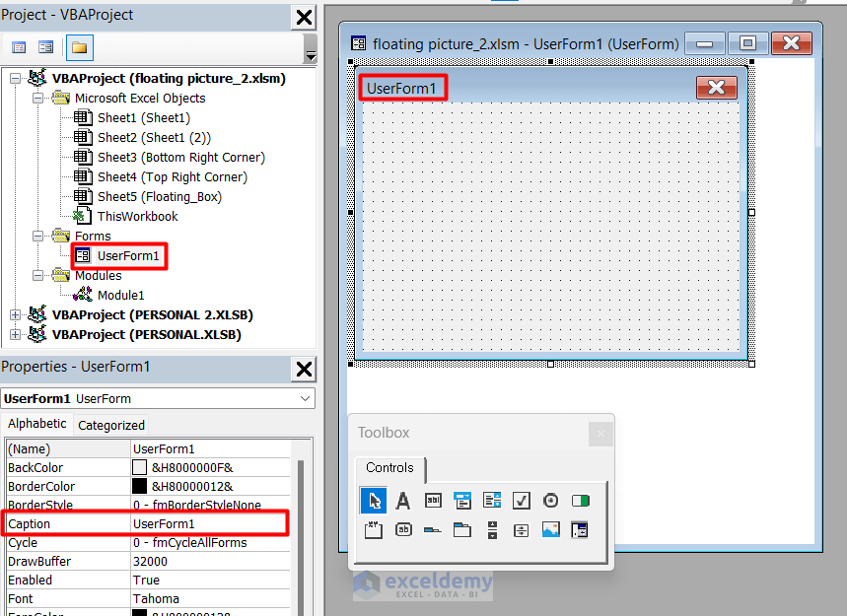Click the dotted design grid of UserForm1

[550, 227]
